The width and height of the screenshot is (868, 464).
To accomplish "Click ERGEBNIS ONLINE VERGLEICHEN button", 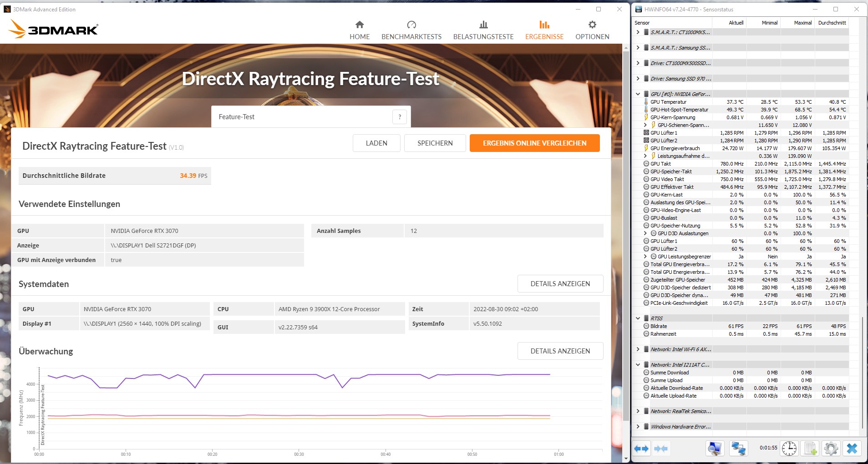I will point(535,143).
